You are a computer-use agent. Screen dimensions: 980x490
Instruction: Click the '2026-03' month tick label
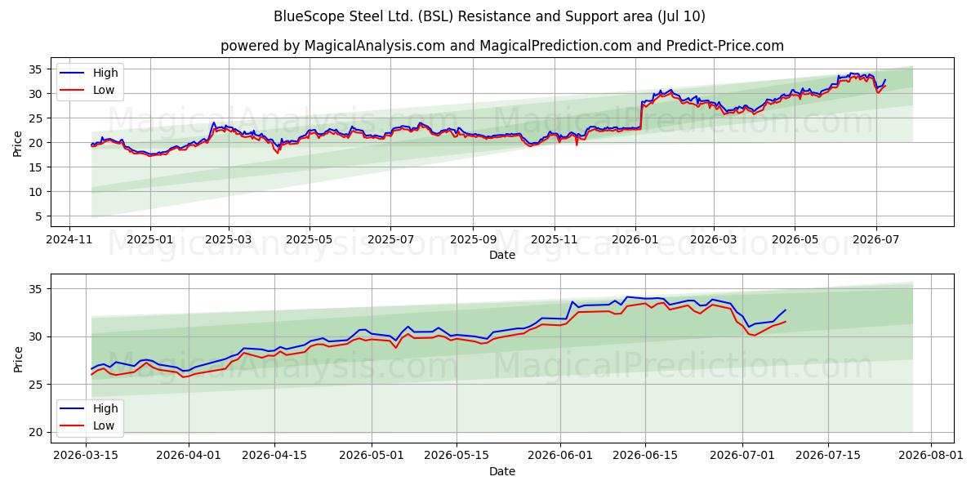(714, 240)
